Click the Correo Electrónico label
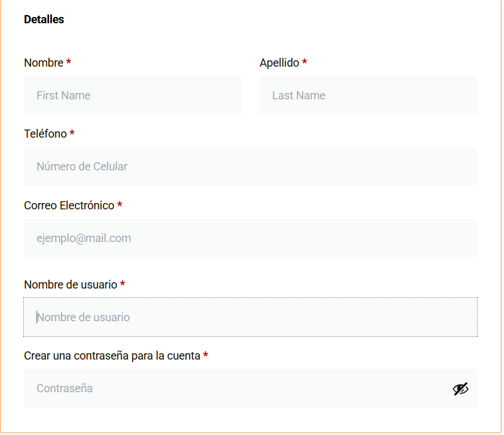 tap(69, 206)
